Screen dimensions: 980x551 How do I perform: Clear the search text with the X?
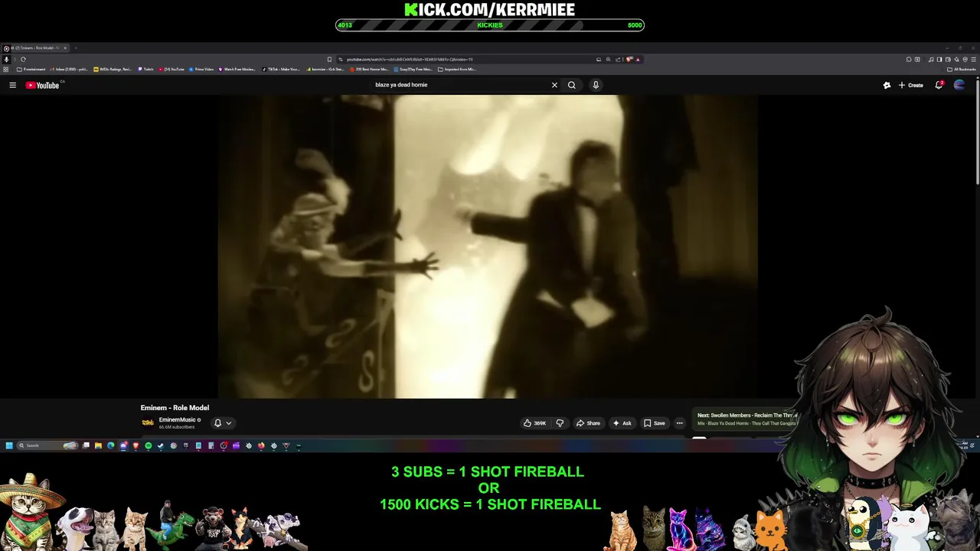(554, 85)
